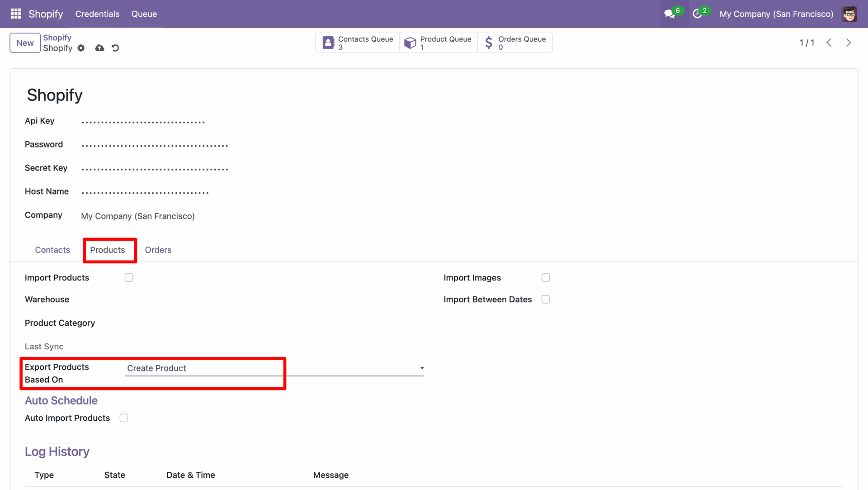This screenshot has height=490, width=868.
Task: Open the Product Queue box icon
Action: (x=410, y=43)
